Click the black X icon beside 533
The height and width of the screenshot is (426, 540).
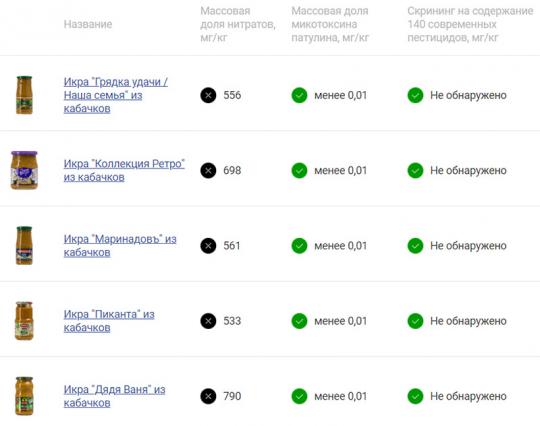(208, 321)
